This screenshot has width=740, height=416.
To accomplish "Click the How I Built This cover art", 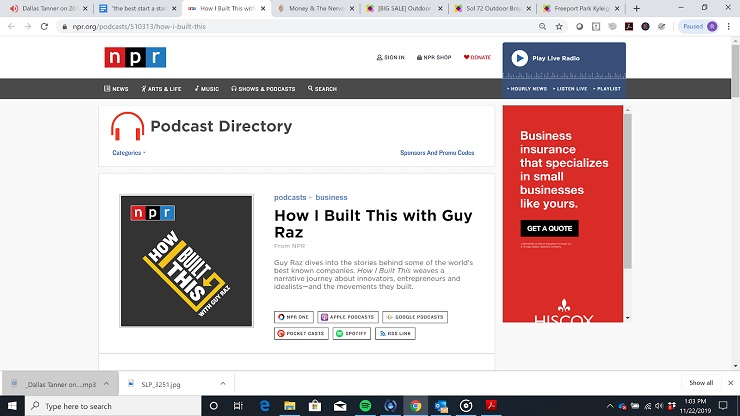I will [186, 261].
